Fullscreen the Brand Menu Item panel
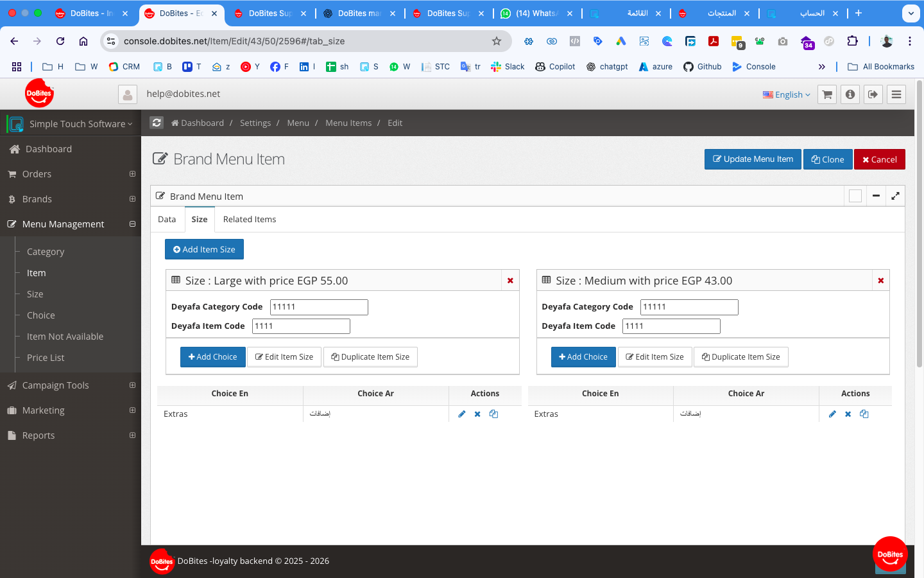The image size is (924, 578). tap(895, 196)
